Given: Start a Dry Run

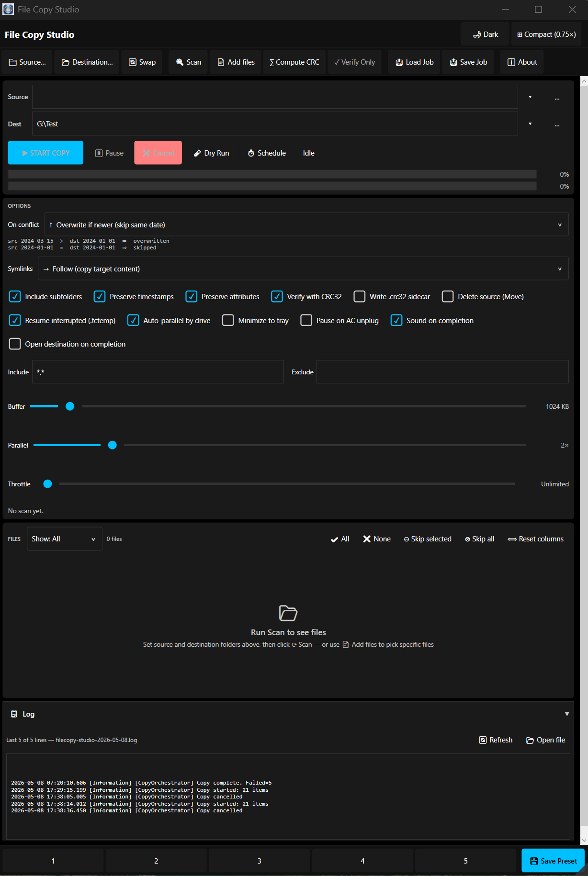Looking at the screenshot, I should coord(211,153).
